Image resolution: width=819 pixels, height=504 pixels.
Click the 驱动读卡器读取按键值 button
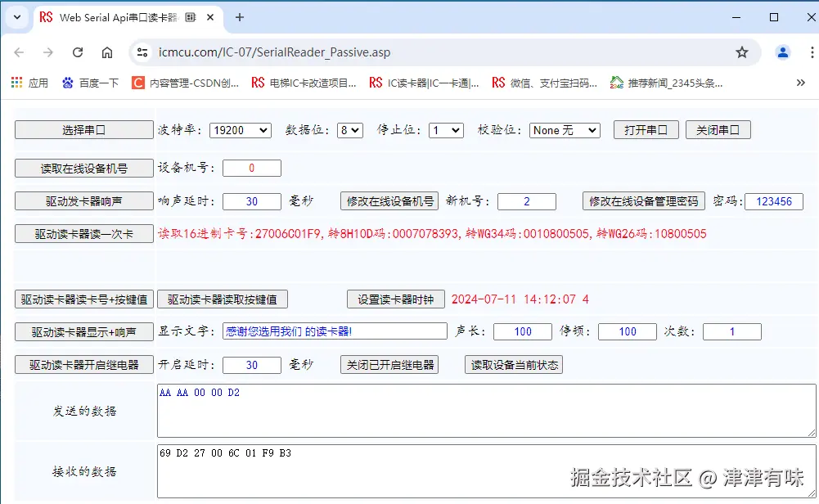[x=223, y=299]
